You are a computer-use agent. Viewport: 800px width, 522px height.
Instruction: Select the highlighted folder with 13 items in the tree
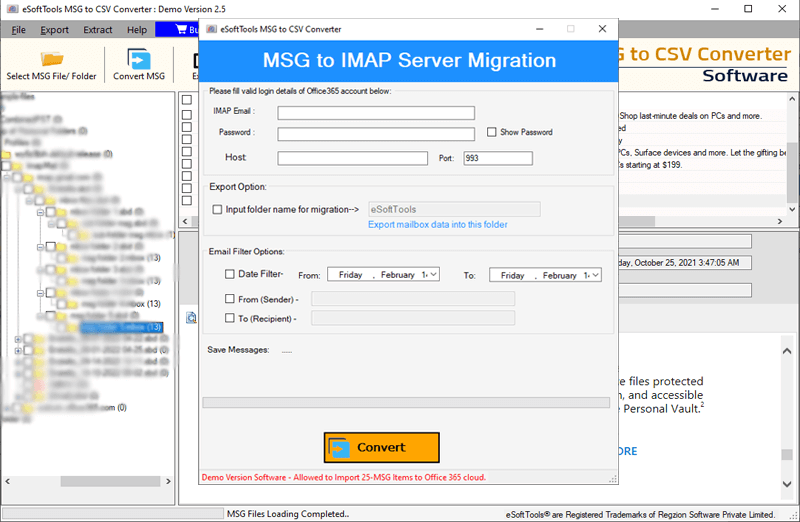[x=121, y=327]
